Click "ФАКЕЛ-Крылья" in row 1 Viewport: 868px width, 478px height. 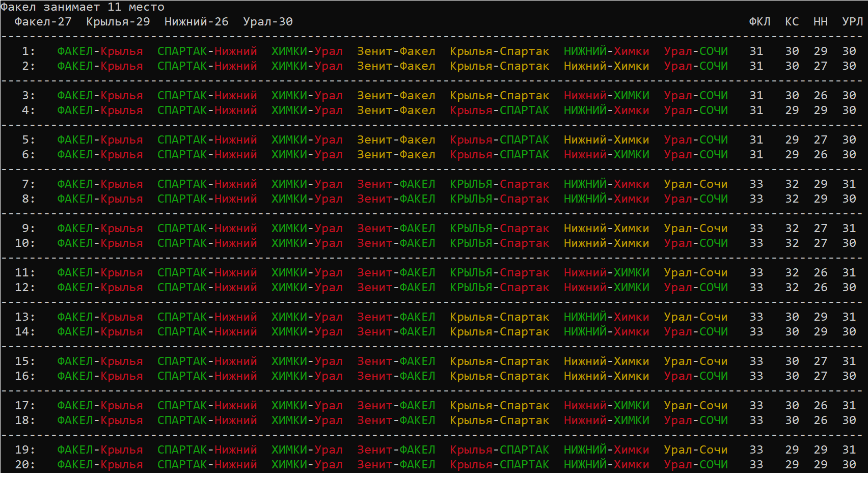[x=100, y=51]
